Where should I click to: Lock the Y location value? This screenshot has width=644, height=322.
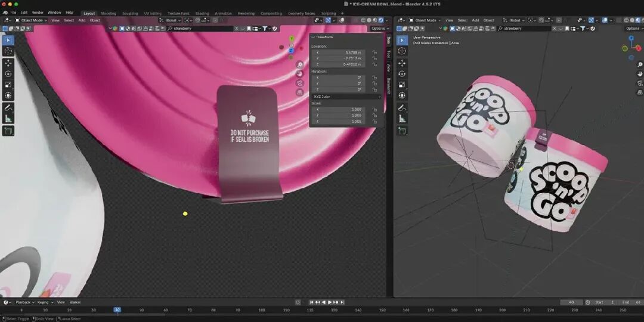tap(374, 58)
